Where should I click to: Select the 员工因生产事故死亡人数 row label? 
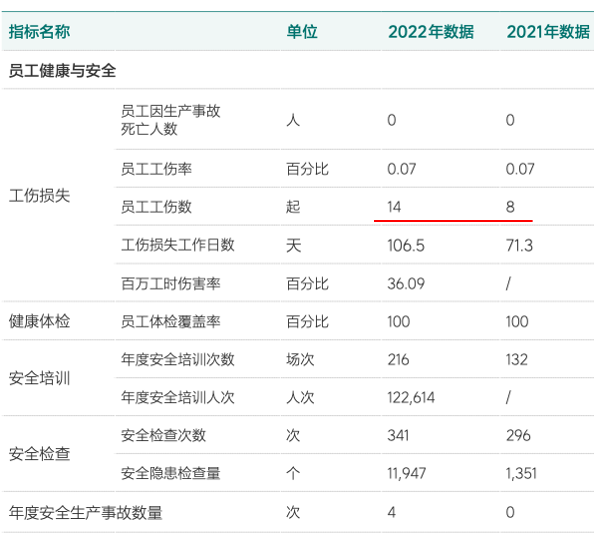(170, 120)
